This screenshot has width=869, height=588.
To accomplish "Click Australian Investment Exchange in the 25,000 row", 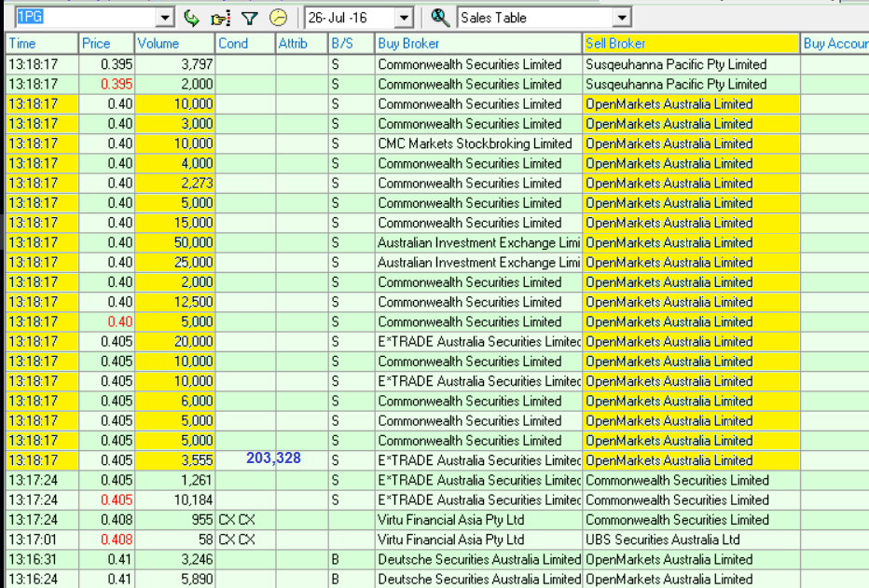I will tap(479, 263).
